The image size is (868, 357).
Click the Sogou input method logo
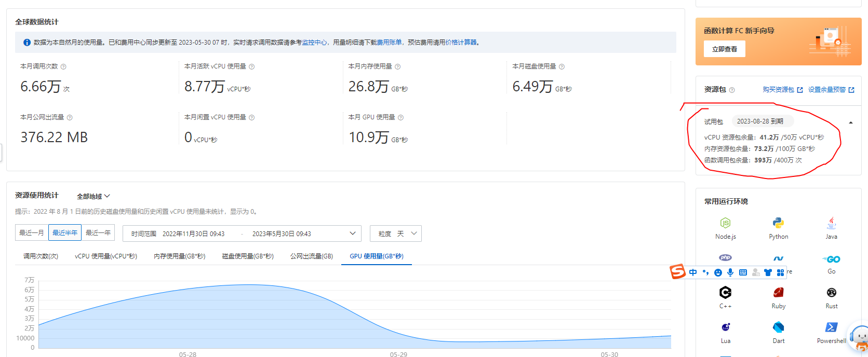click(x=677, y=271)
